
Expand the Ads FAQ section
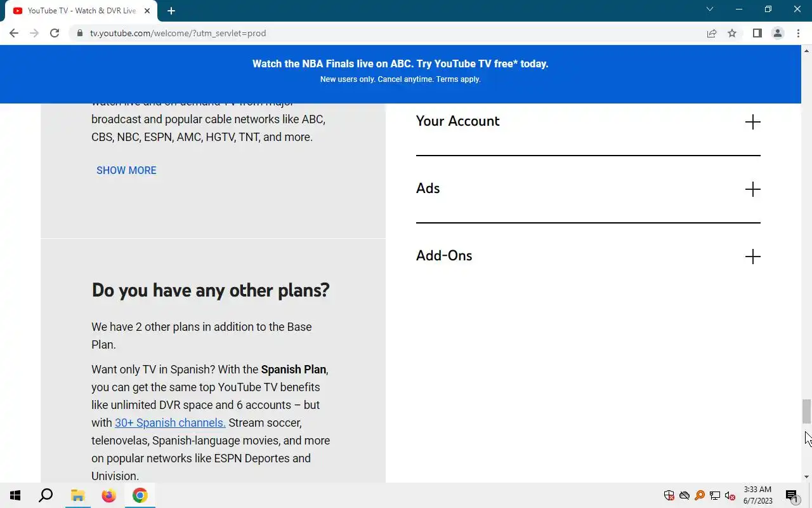(x=587, y=189)
